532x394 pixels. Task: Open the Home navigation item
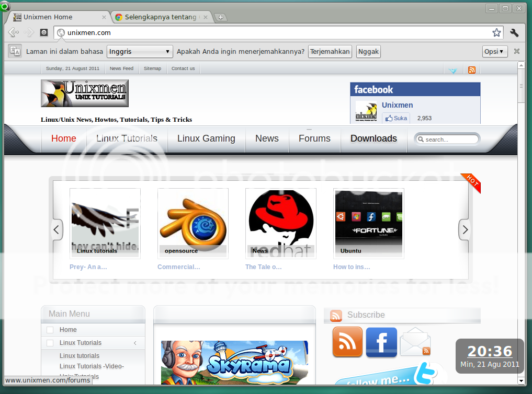[x=64, y=138]
